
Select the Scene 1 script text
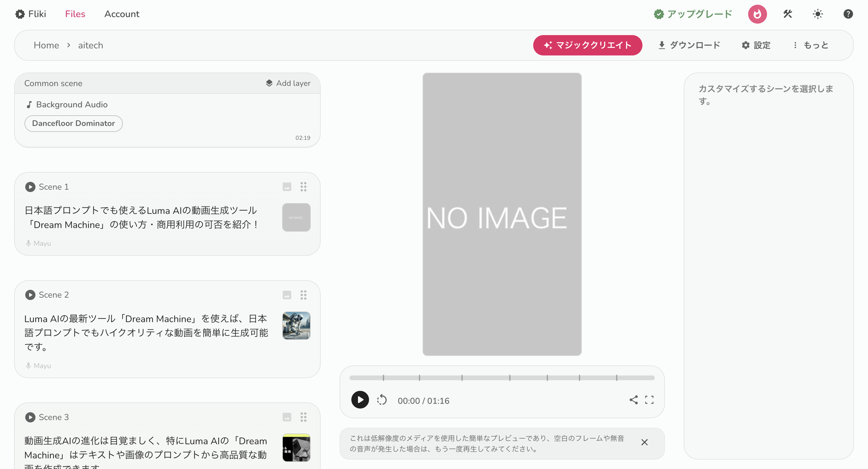pyautogui.click(x=141, y=217)
